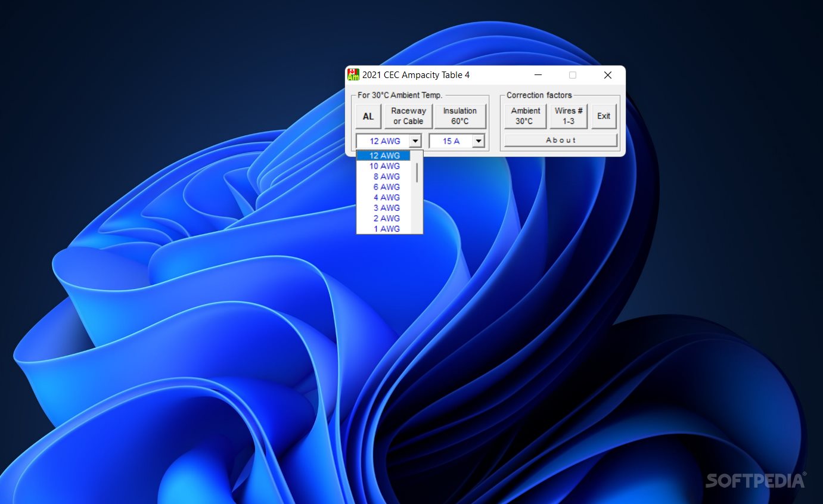This screenshot has width=823, height=504.
Task: Collapse the wire size dropdown arrow
Action: coord(415,141)
